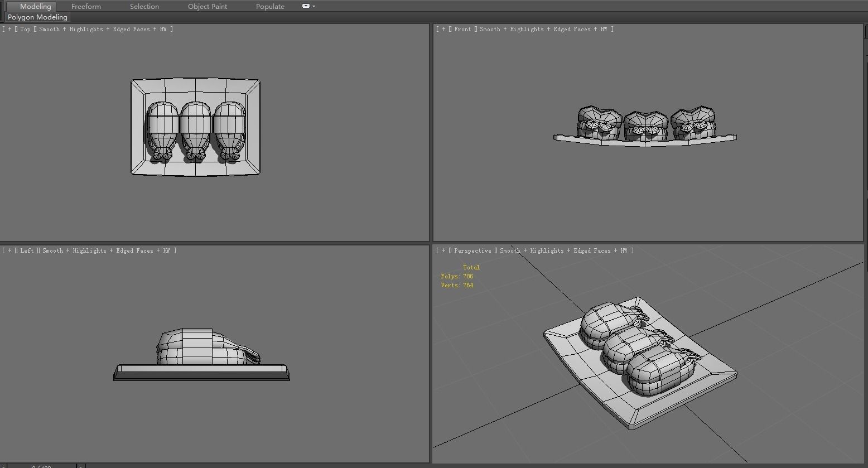Click the Front view name label
The image size is (868, 468).
[462, 29]
